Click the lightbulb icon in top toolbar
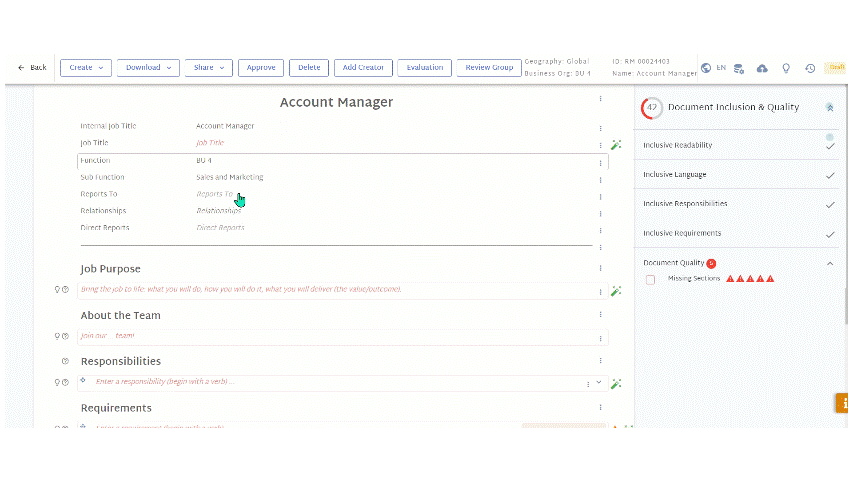Viewport: 853px width, 480px height. (786, 69)
